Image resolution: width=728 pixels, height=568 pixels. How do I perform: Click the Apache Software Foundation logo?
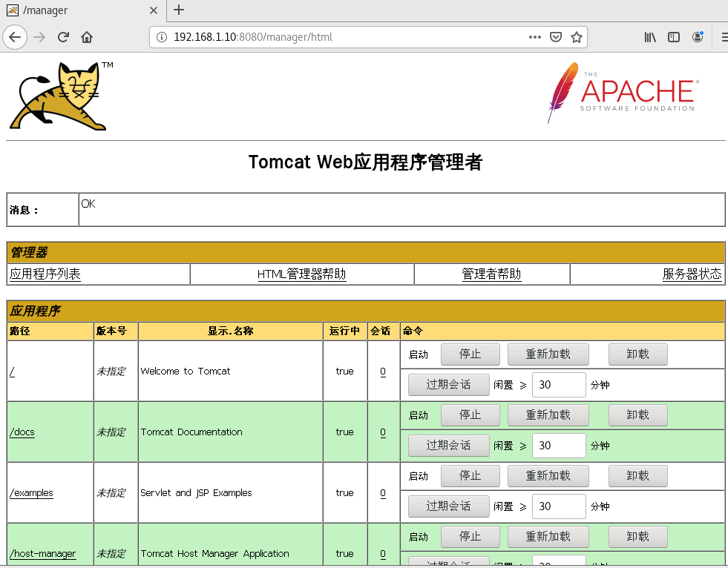(623, 93)
